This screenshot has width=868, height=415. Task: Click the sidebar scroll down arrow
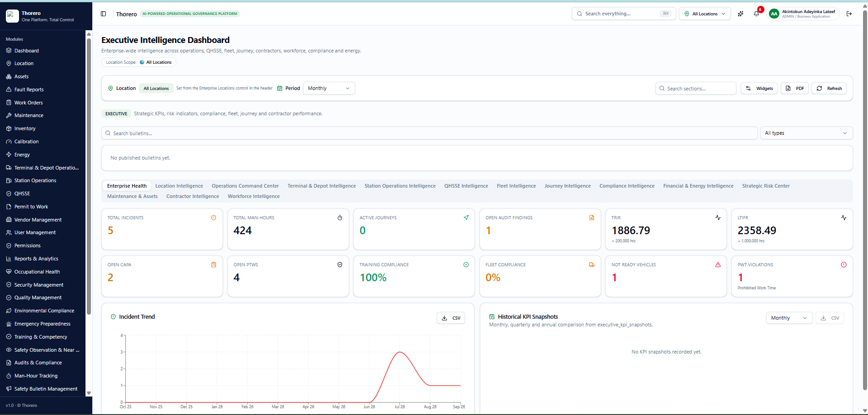89,393
